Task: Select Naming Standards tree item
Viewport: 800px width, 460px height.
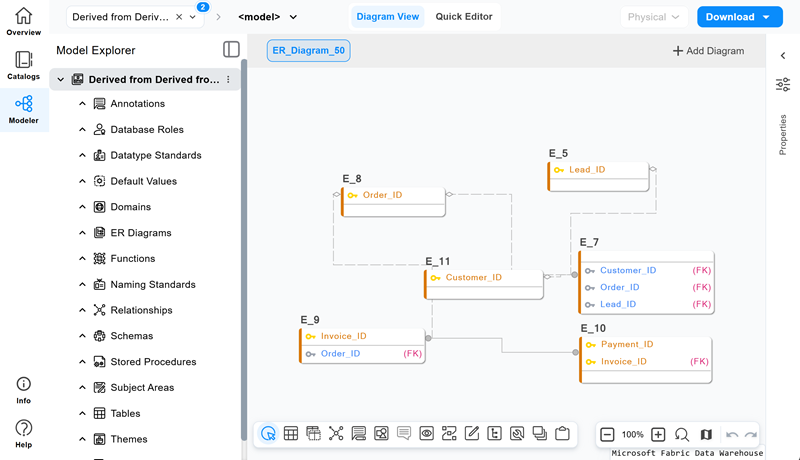Action: pos(153,285)
